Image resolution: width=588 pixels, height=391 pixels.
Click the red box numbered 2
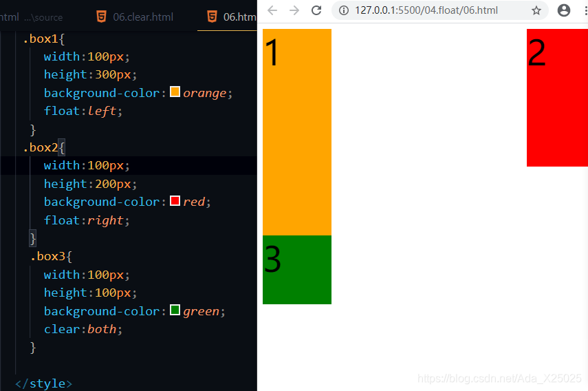557,98
